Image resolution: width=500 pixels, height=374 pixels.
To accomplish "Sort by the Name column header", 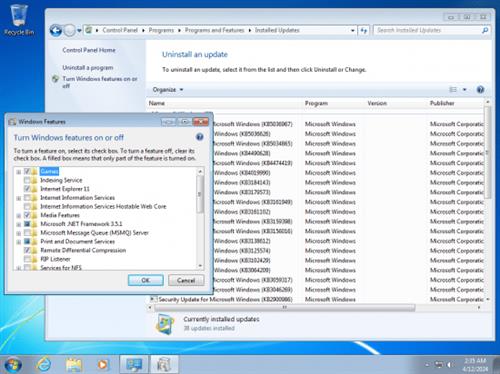I will point(225,103).
